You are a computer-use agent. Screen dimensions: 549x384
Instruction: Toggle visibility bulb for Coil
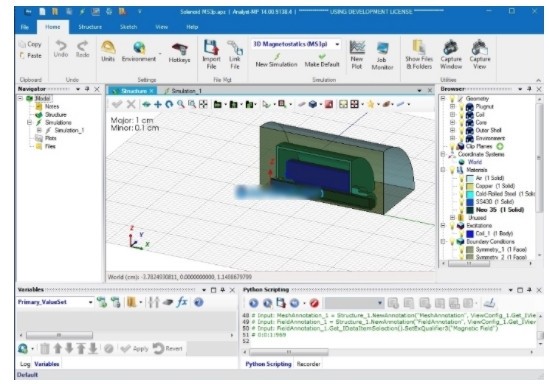461,114
